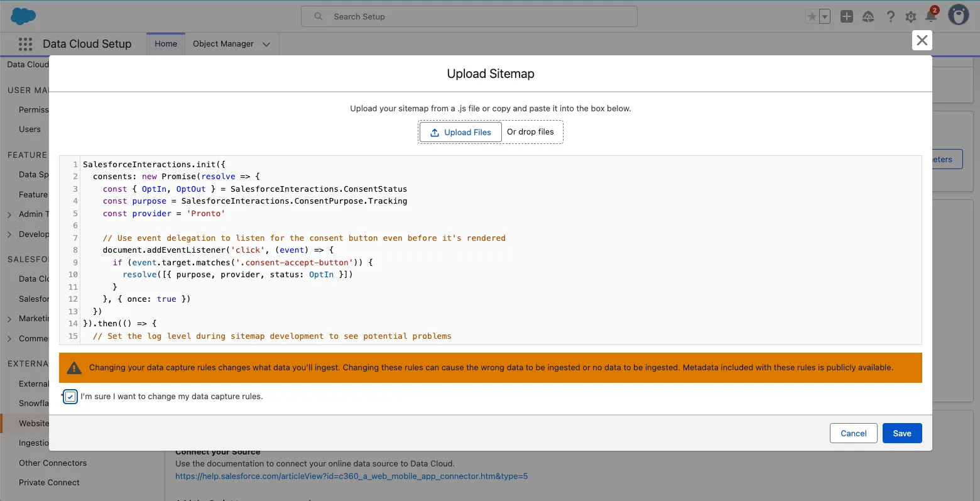This screenshot has height=501, width=980.
Task: Close the modal with the X button
Action: pyautogui.click(x=922, y=40)
